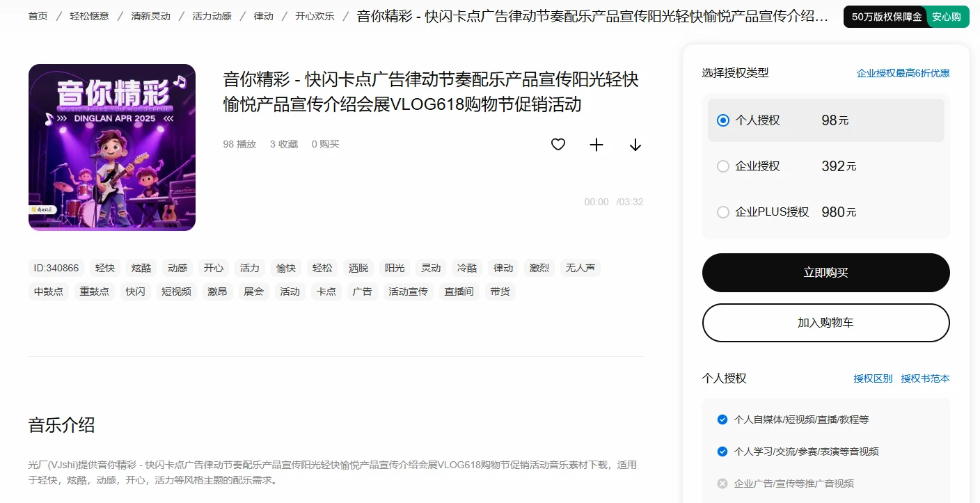This screenshot has height=503, width=980.
Task: Click the 选择授权类型 heading
Action: (x=736, y=72)
